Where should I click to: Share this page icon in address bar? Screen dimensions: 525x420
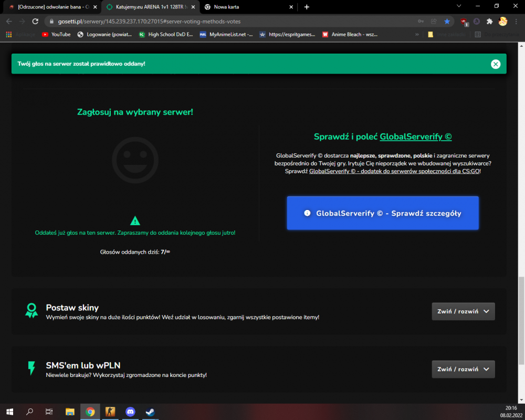[x=434, y=22]
